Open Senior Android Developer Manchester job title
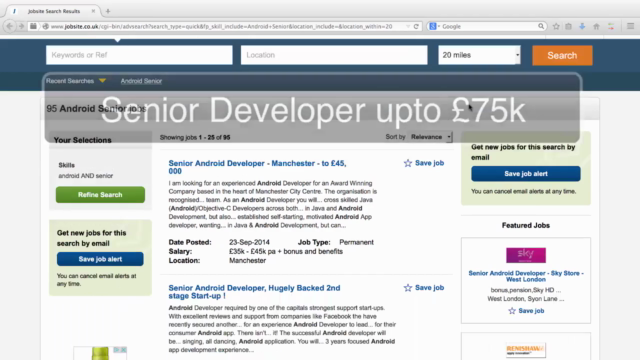This screenshot has width=640, height=360. (x=257, y=167)
